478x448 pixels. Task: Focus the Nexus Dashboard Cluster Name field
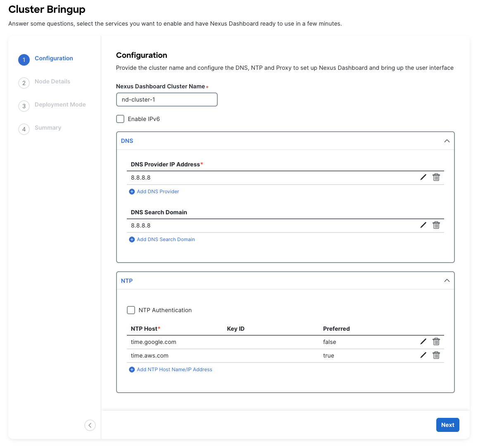tap(167, 100)
